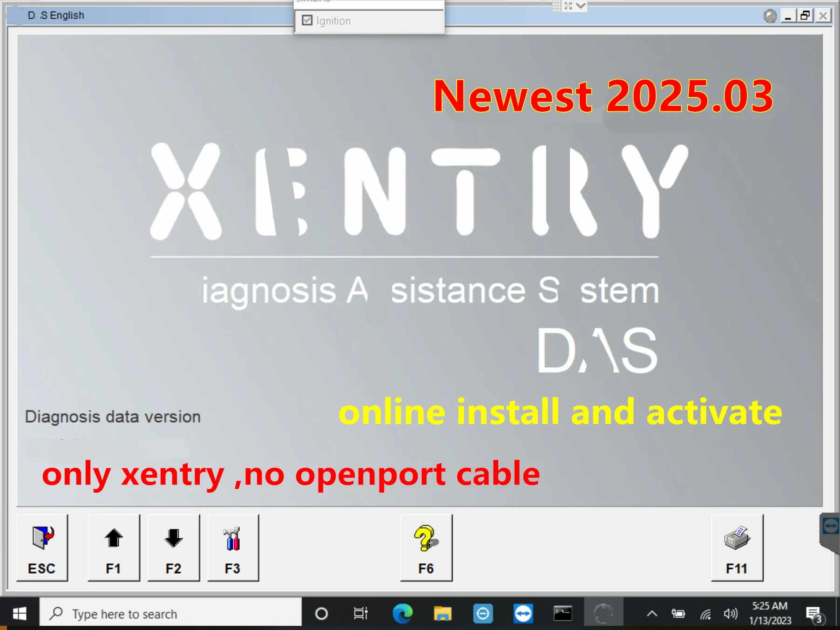Click the battery tray icon
This screenshot has height=630, width=840.
[x=678, y=614]
